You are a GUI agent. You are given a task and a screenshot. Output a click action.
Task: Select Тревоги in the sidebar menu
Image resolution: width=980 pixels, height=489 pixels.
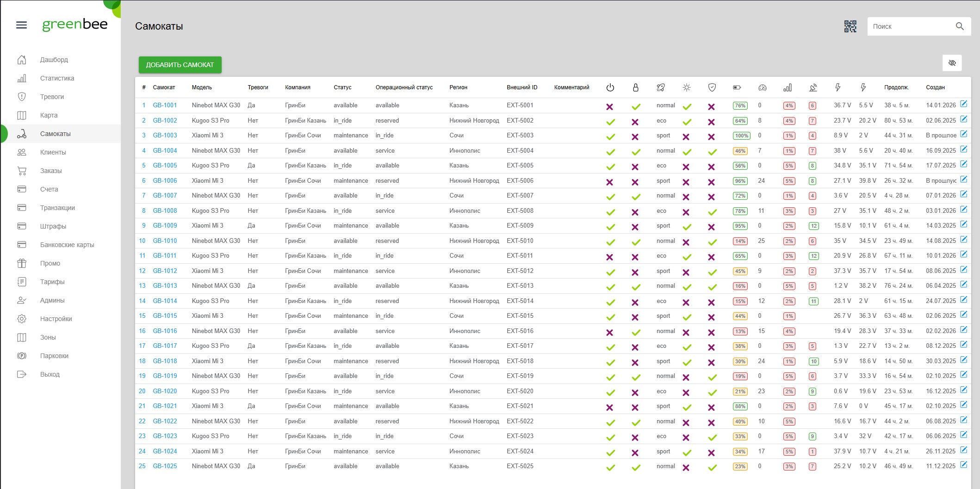point(52,97)
